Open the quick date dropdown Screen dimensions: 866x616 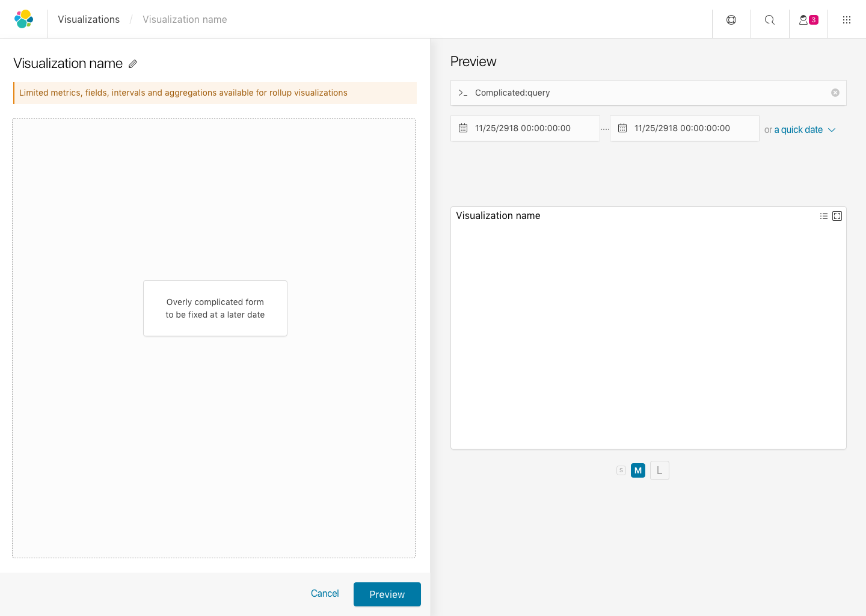[805, 130]
